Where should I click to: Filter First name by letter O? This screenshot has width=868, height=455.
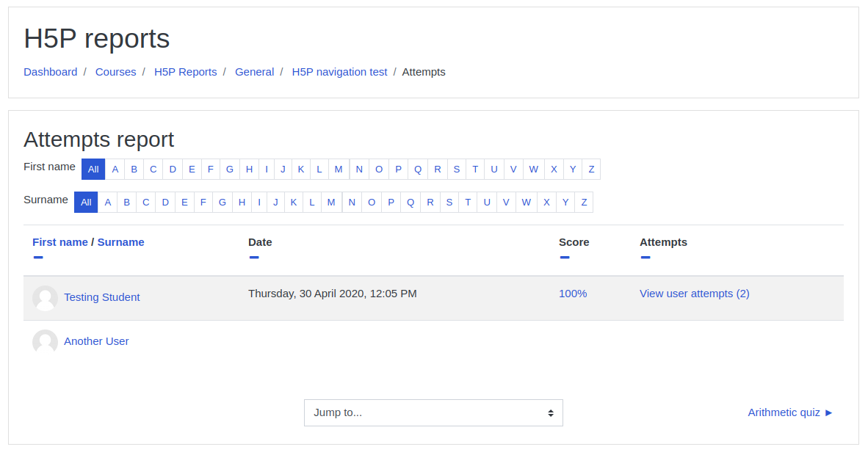click(379, 170)
